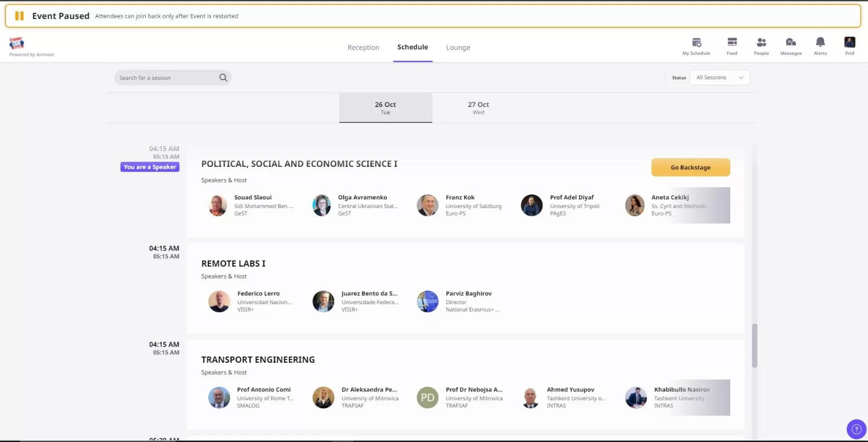Click the vertical page scrollbar thumb
Screen dimensions: 868x442
[754, 345]
